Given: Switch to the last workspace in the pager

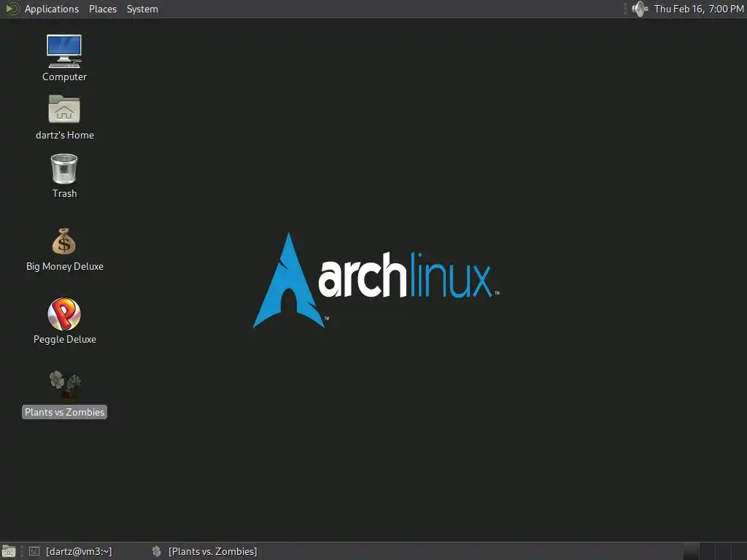Looking at the screenshot, I should 740,551.
